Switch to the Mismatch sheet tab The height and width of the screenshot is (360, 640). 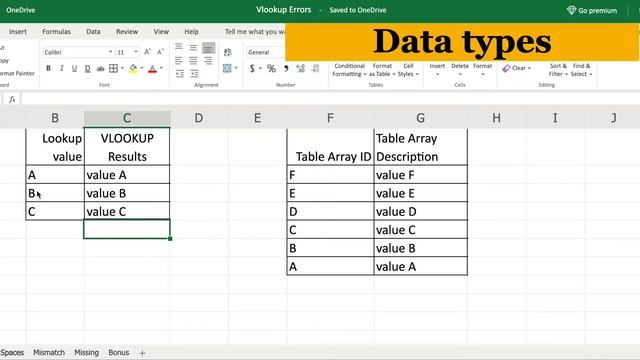(49, 352)
